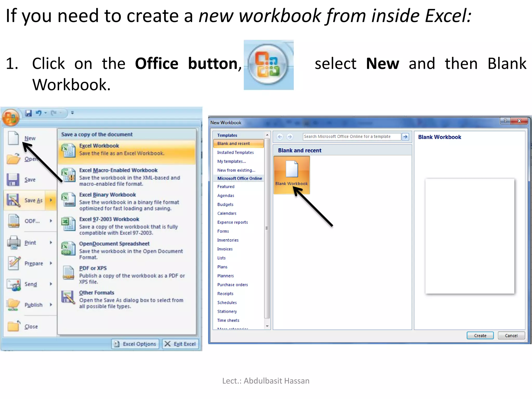The width and height of the screenshot is (532, 399).
Task: Select Blank and recent template category
Action: [238, 143]
